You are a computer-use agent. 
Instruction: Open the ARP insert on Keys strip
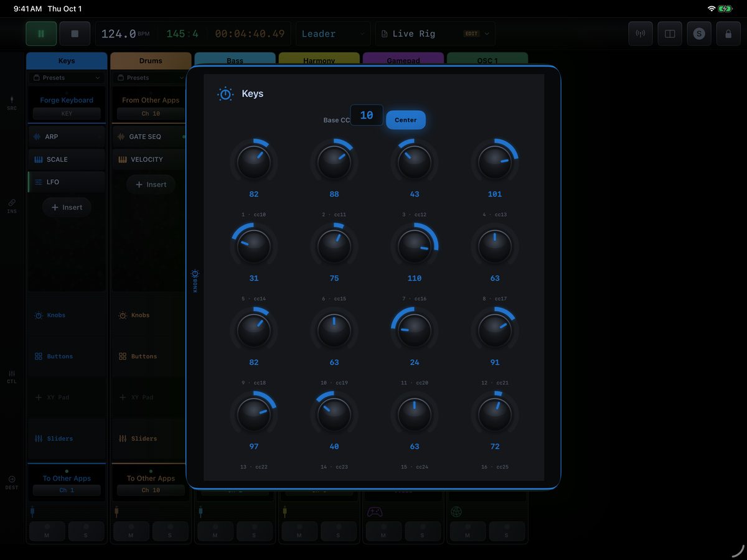(x=67, y=137)
